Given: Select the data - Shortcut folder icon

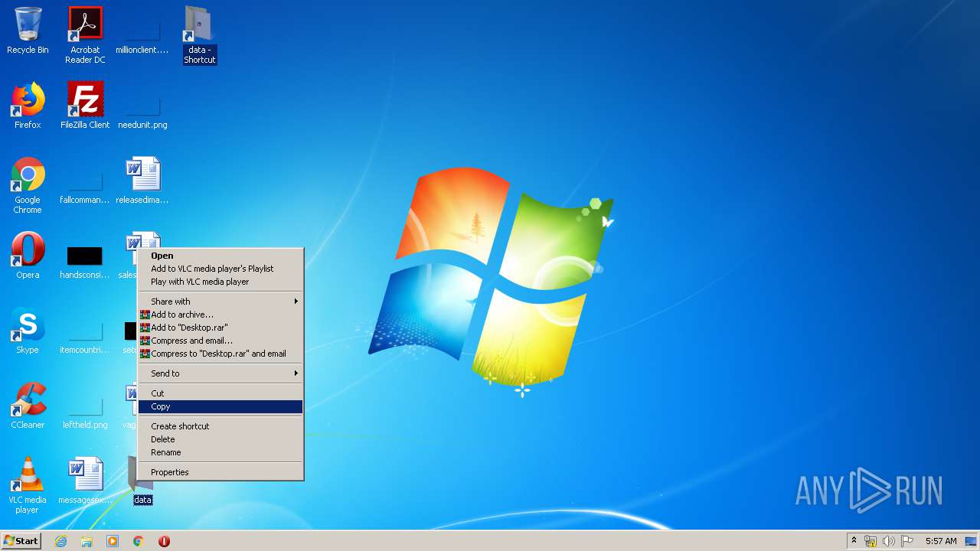Looking at the screenshot, I should pyautogui.click(x=200, y=35).
